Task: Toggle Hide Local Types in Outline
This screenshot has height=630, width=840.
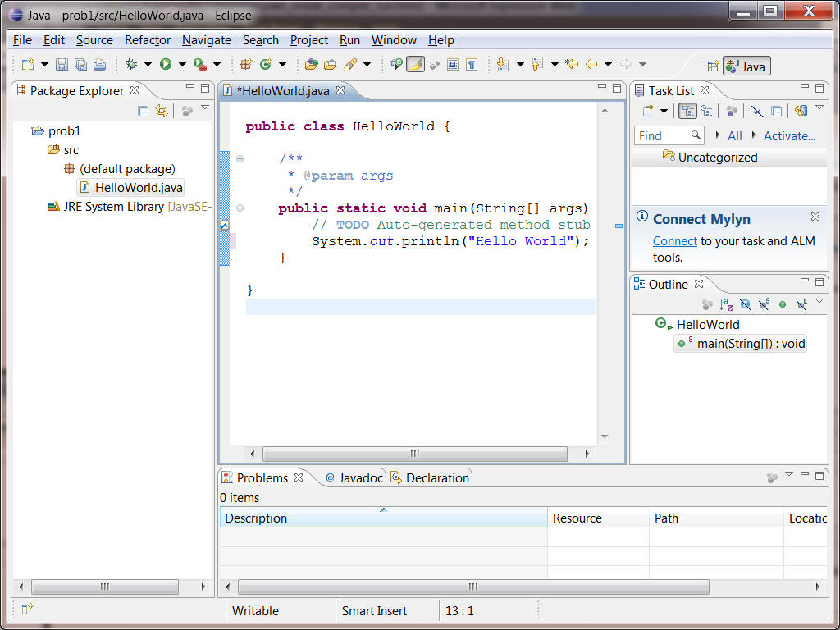Action: (801, 304)
